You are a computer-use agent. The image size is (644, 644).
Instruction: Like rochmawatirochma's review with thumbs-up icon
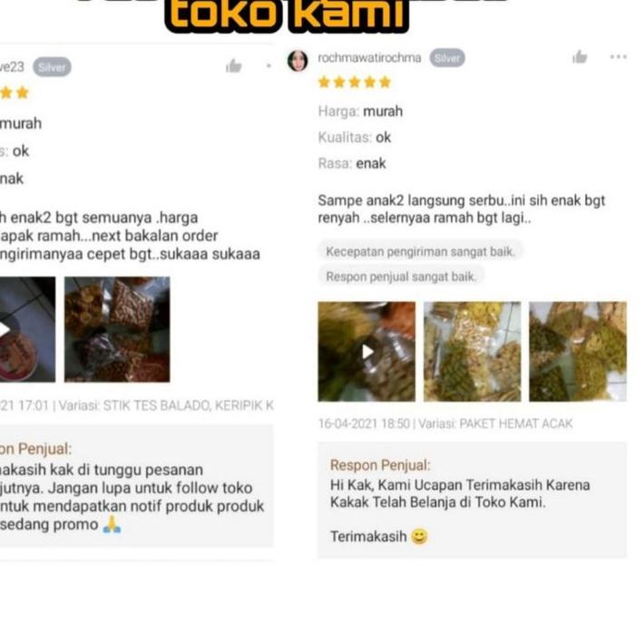point(580,56)
